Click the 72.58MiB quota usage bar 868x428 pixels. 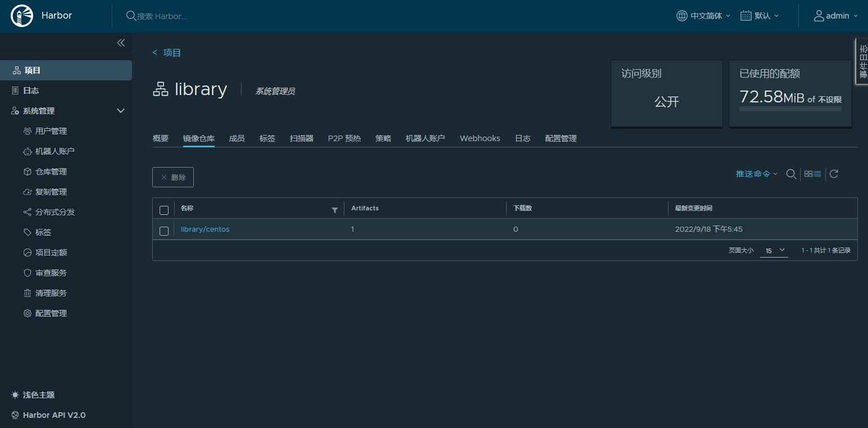coord(790,109)
